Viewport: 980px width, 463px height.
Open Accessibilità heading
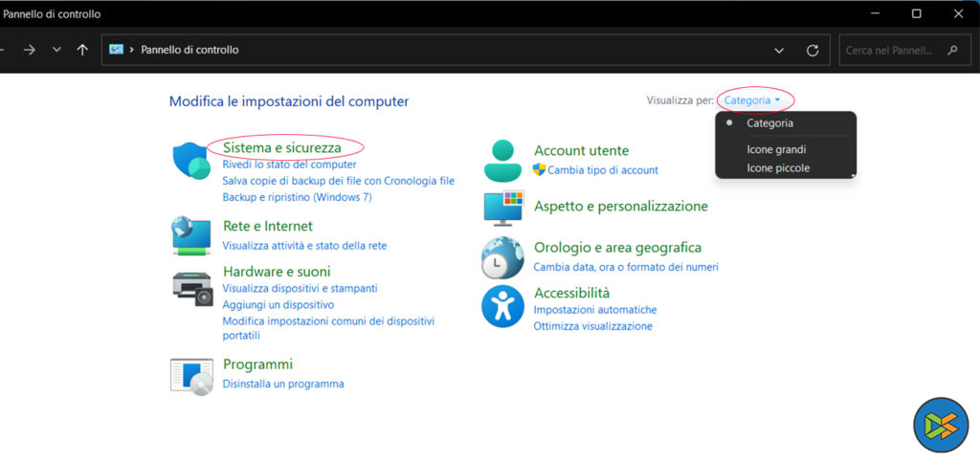(x=572, y=293)
